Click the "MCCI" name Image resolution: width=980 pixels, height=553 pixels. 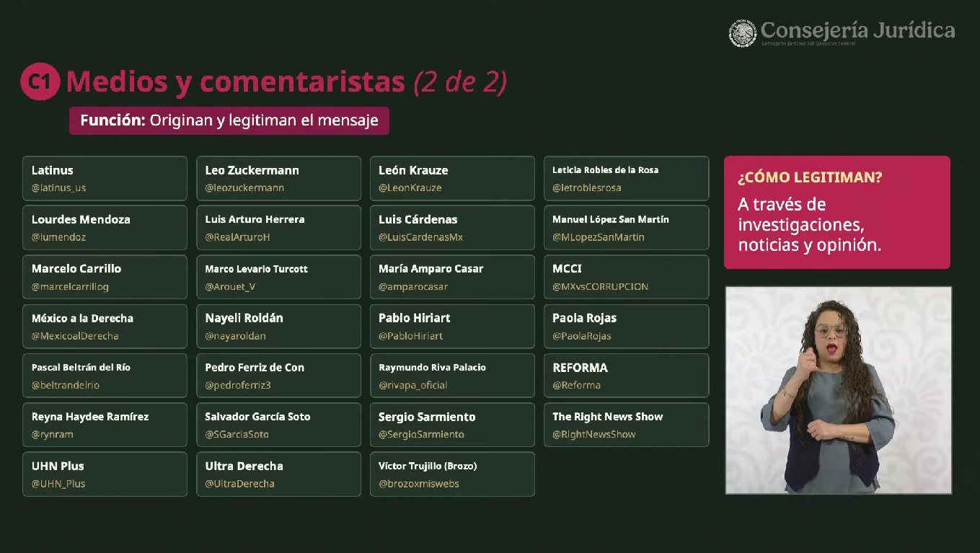tap(568, 268)
